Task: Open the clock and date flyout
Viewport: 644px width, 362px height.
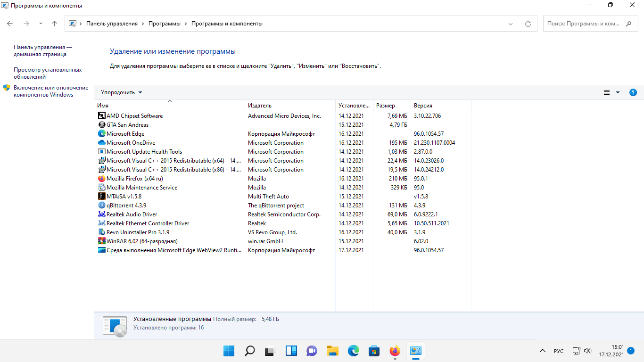Action: tap(611, 351)
